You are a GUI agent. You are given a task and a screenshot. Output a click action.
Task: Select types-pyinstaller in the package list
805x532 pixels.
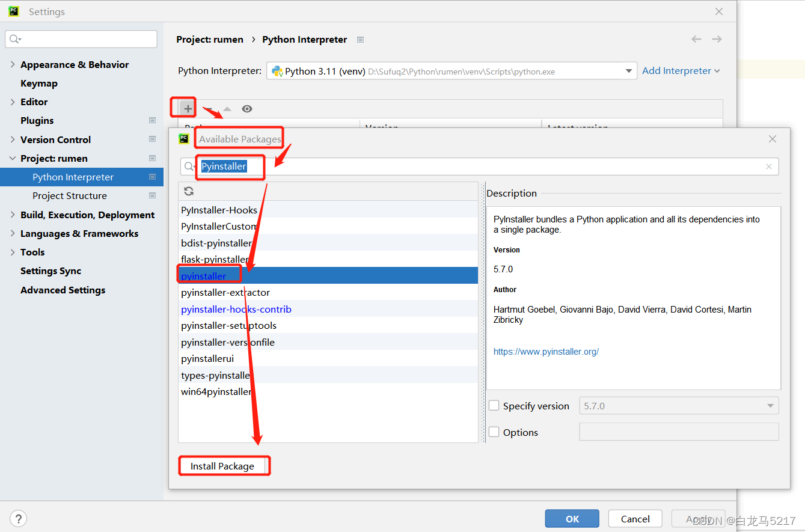tap(328, 375)
